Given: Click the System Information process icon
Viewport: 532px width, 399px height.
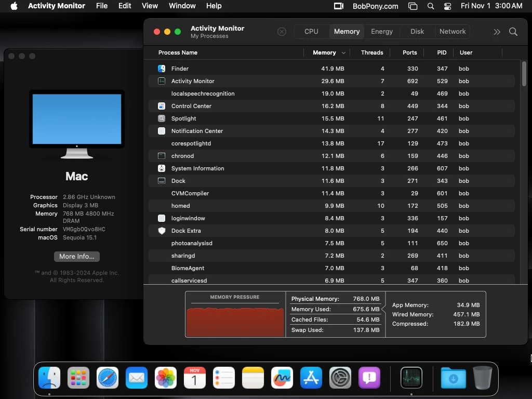Looking at the screenshot, I should [162, 168].
